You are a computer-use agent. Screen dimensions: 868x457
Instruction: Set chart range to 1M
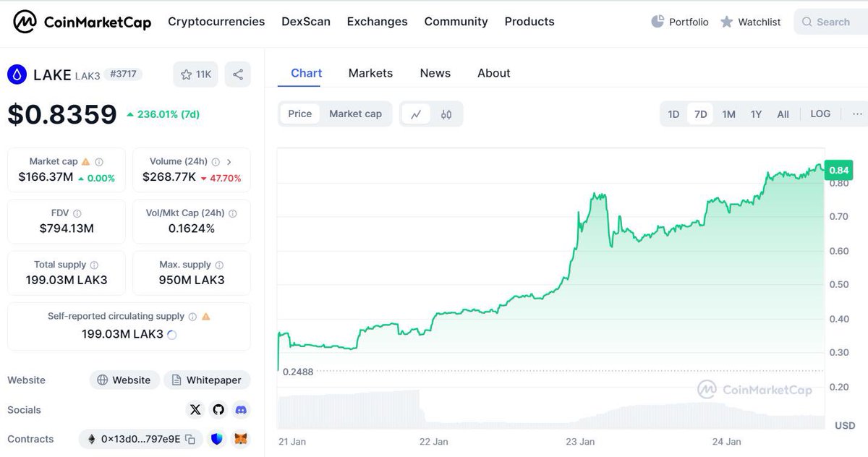728,114
